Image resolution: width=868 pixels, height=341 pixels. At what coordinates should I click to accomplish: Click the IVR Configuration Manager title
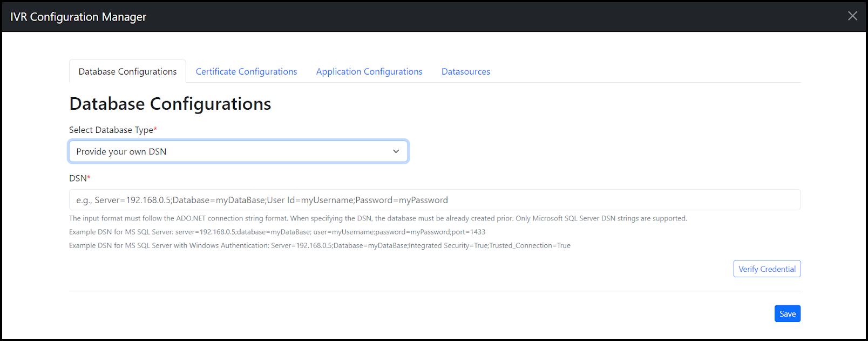(x=78, y=17)
